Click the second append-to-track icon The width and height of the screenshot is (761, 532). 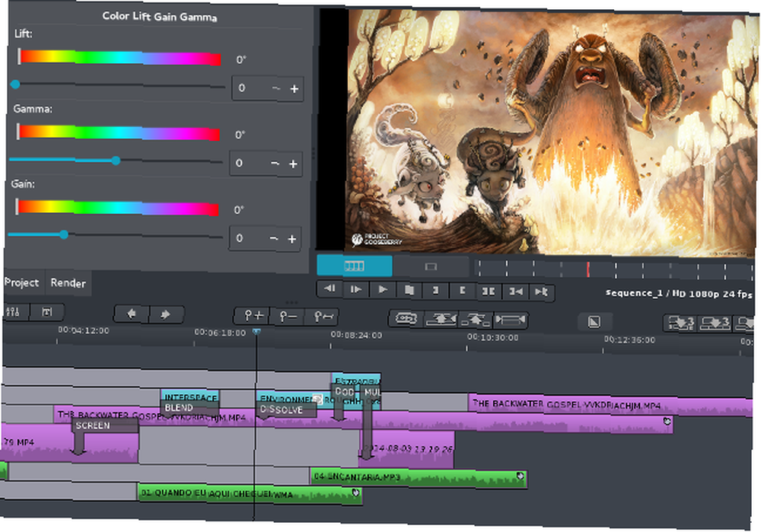715,323
